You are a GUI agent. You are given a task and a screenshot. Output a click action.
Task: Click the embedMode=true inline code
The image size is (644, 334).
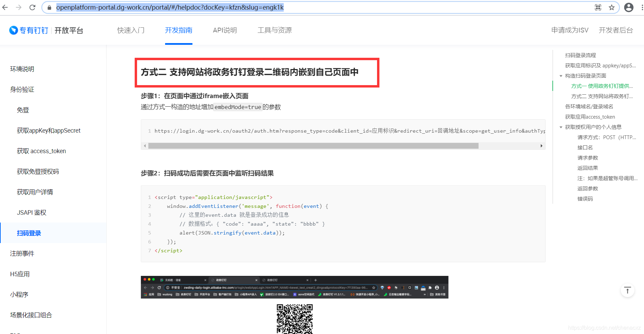tap(238, 107)
